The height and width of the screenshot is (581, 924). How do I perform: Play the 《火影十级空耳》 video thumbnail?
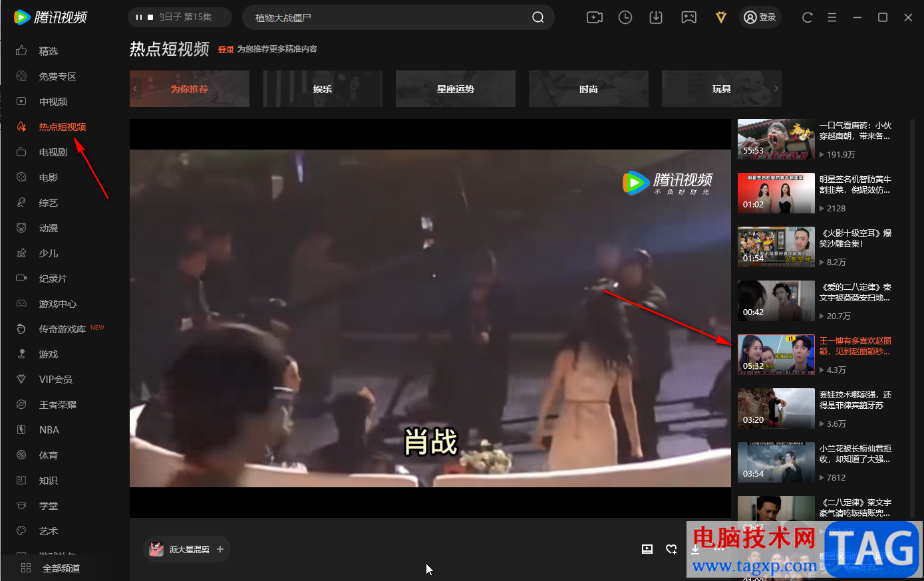776,247
